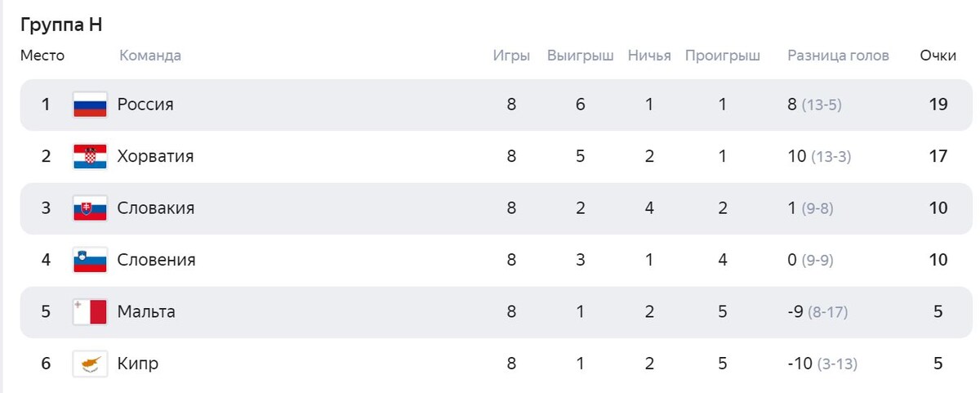Screen dimensions: 980x393
Task: Click the Malta flag icon
Action: tap(90, 311)
